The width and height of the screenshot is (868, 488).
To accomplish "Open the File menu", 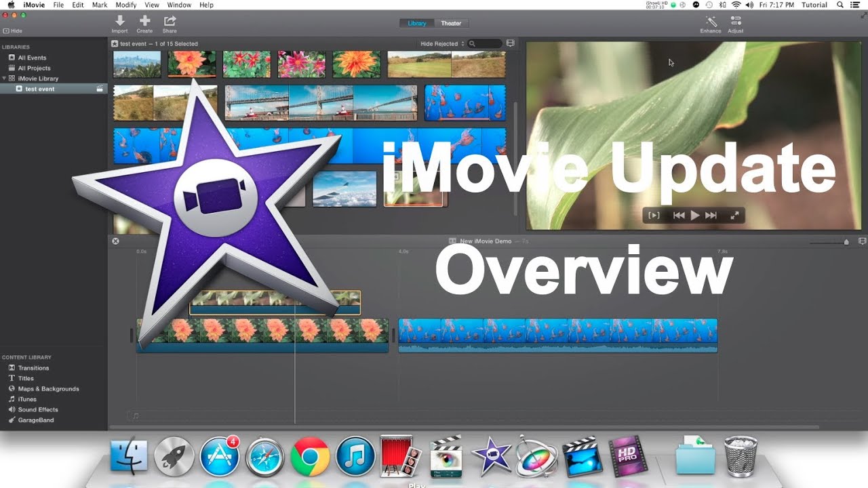I will coord(58,5).
